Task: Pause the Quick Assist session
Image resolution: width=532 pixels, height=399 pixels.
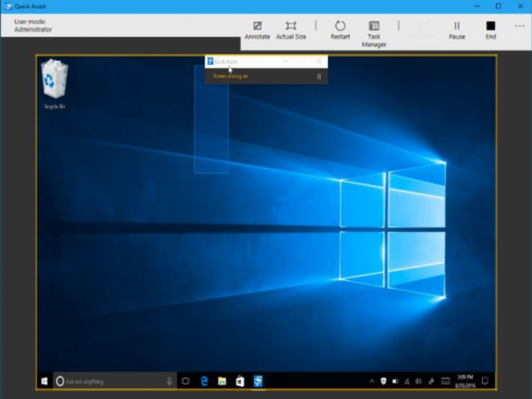Action: tap(456, 30)
